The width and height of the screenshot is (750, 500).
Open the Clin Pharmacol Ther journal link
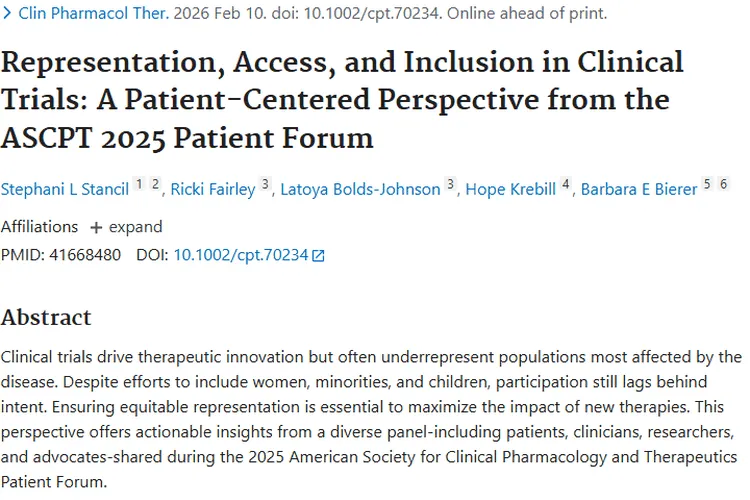coord(94,14)
